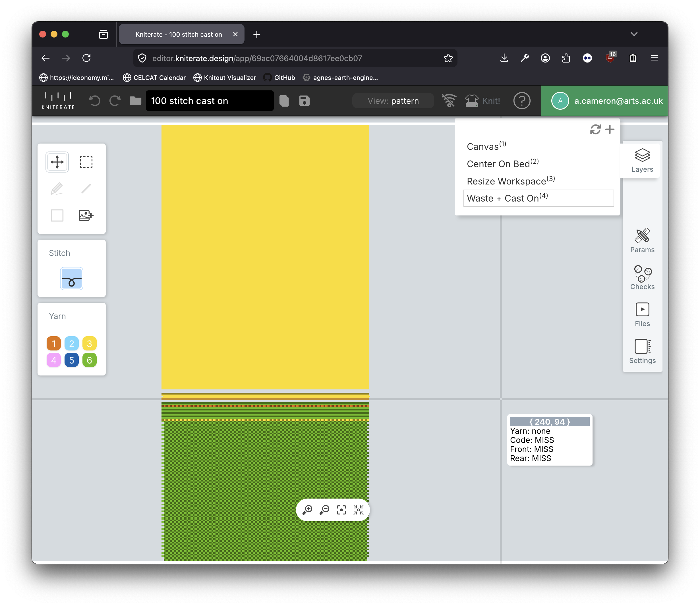Click the add image tool icon
This screenshot has width=700, height=606.
point(86,215)
